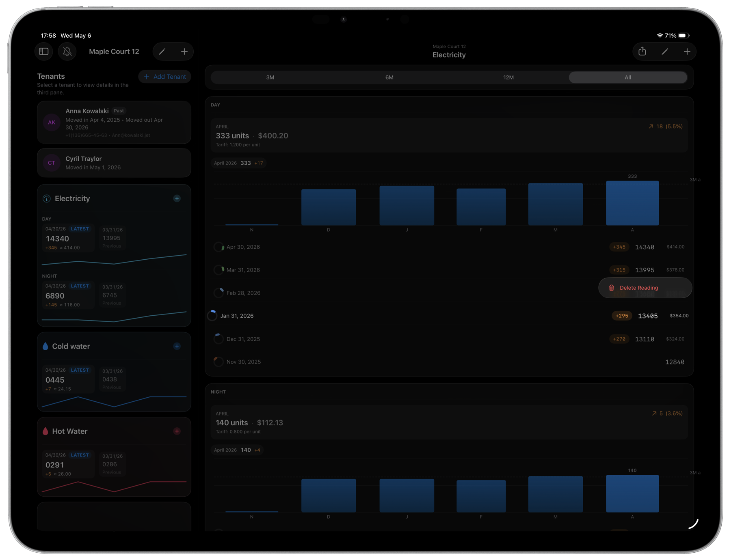The image size is (731, 560).
Task: Tap reading value 12840 on Nov 30 row
Action: click(x=675, y=362)
